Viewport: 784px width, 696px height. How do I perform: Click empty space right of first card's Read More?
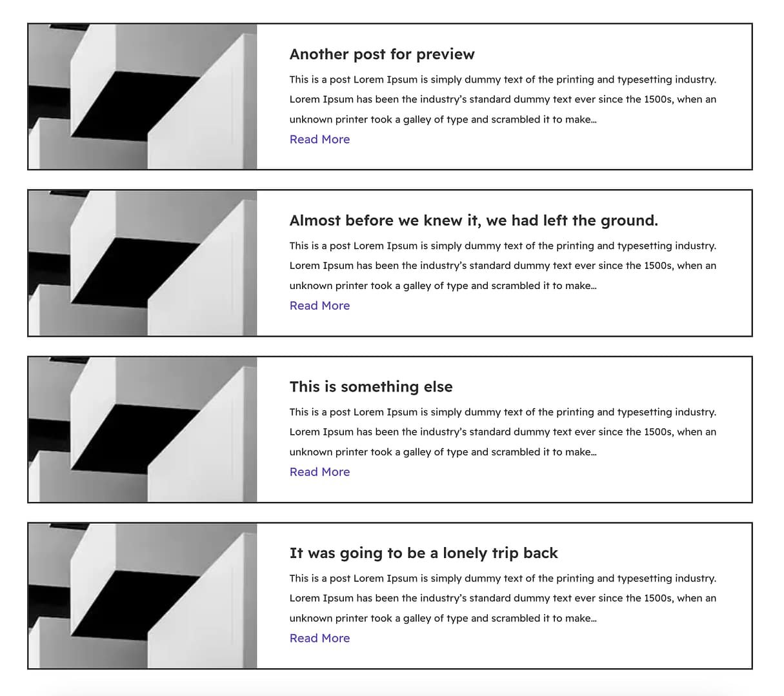[x=548, y=140]
